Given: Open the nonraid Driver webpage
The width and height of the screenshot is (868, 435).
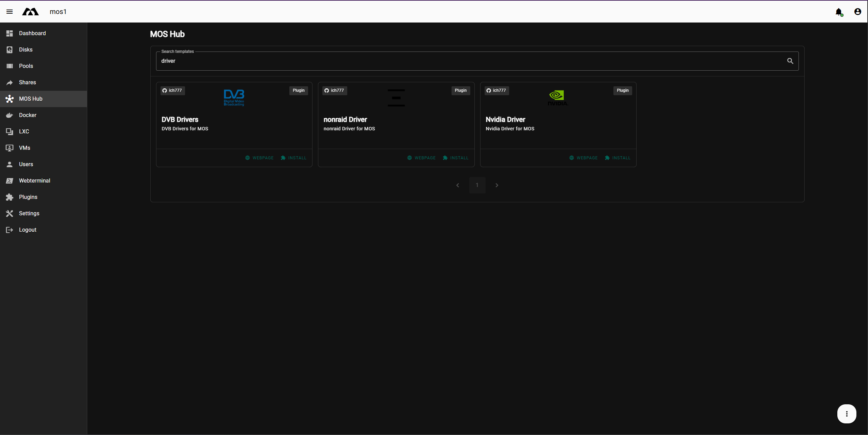Looking at the screenshot, I should pyautogui.click(x=422, y=158).
